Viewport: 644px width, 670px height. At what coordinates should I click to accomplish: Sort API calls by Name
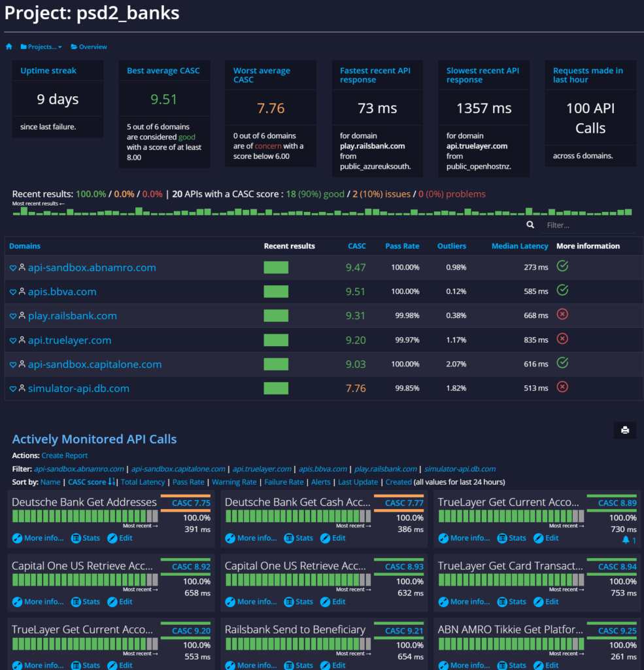pos(50,482)
